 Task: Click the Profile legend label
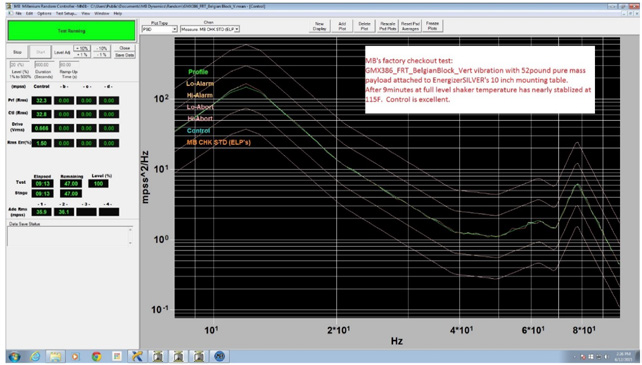pos(198,72)
